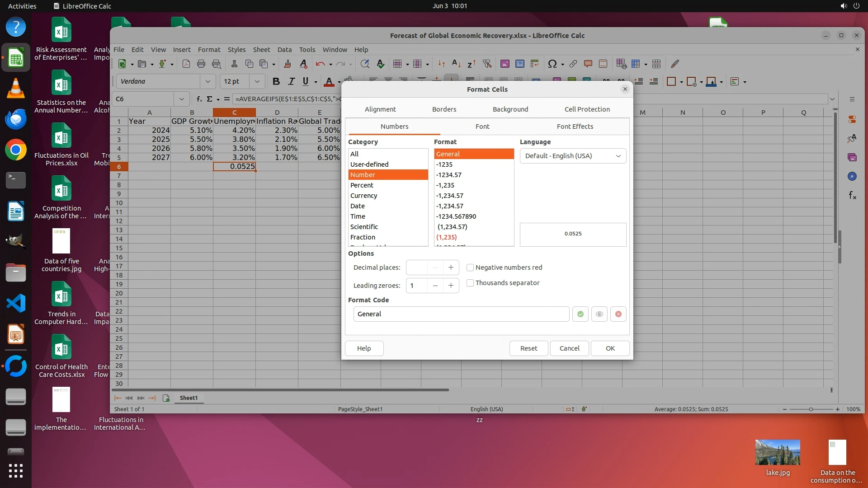This screenshot has height=488, width=868.
Task: Click the green checkmark Add format code icon
Action: 580,314
